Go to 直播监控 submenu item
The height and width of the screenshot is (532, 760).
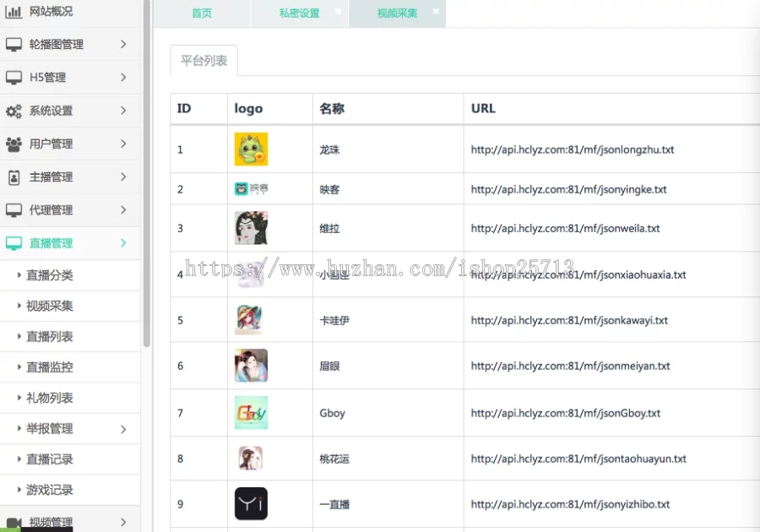50,367
